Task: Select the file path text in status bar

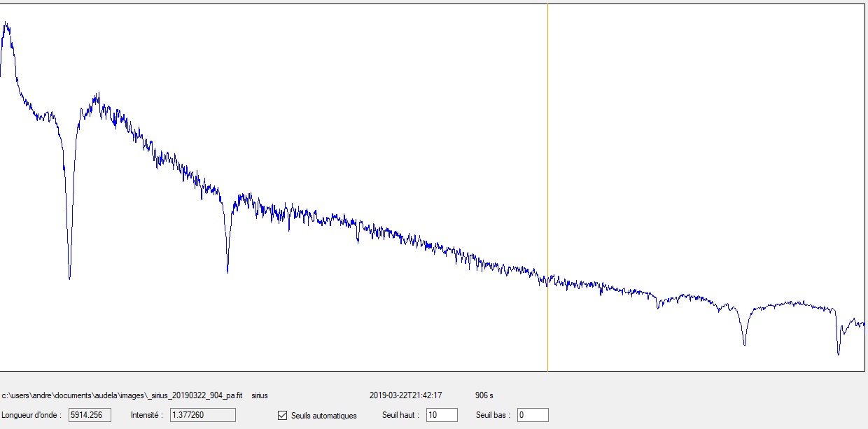Action: click(x=122, y=395)
